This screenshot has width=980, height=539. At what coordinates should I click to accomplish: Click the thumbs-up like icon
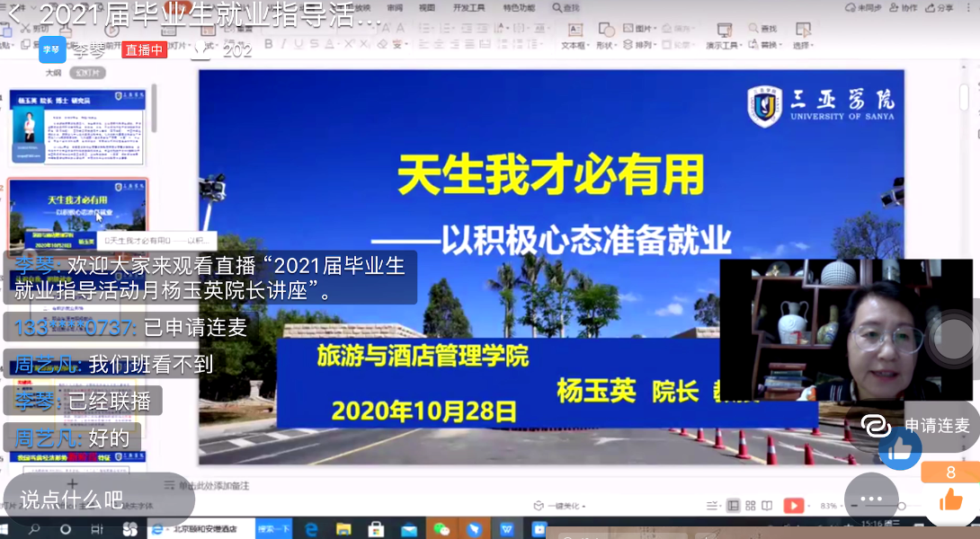pos(950,499)
